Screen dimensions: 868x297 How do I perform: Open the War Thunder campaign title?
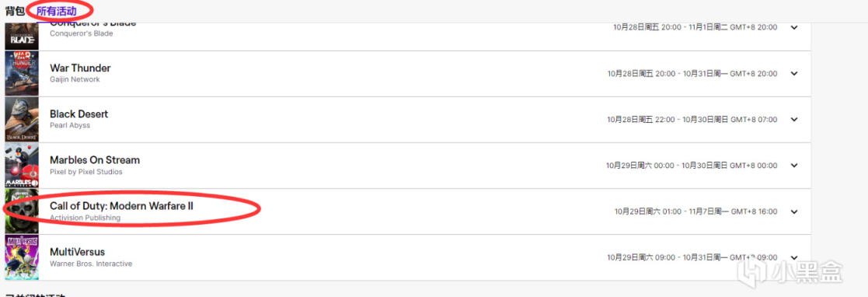[x=80, y=68]
